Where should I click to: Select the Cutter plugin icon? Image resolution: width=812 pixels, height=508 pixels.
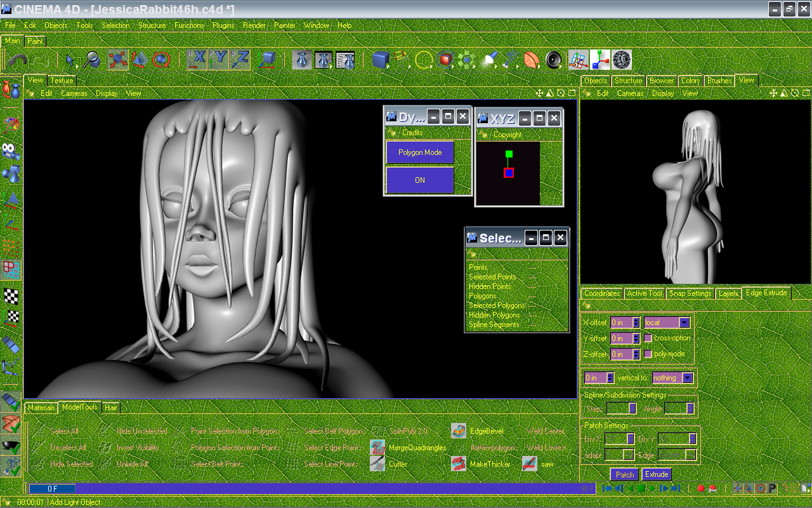click(x=377, y=464)
